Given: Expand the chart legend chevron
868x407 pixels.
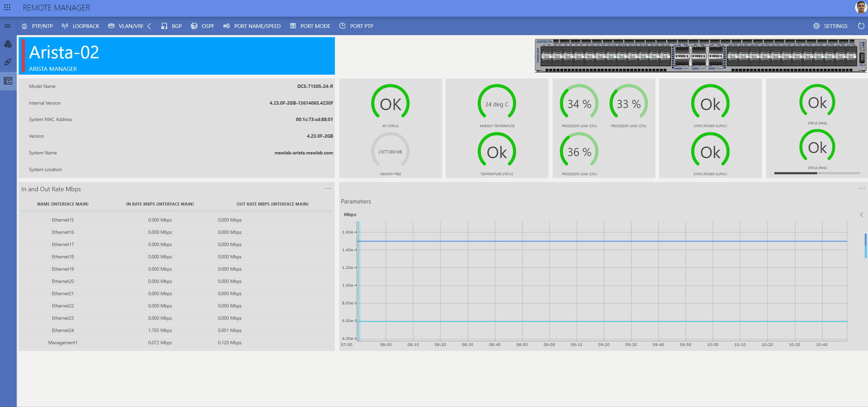Looking at the screenshot, I should tap(862, 215).
